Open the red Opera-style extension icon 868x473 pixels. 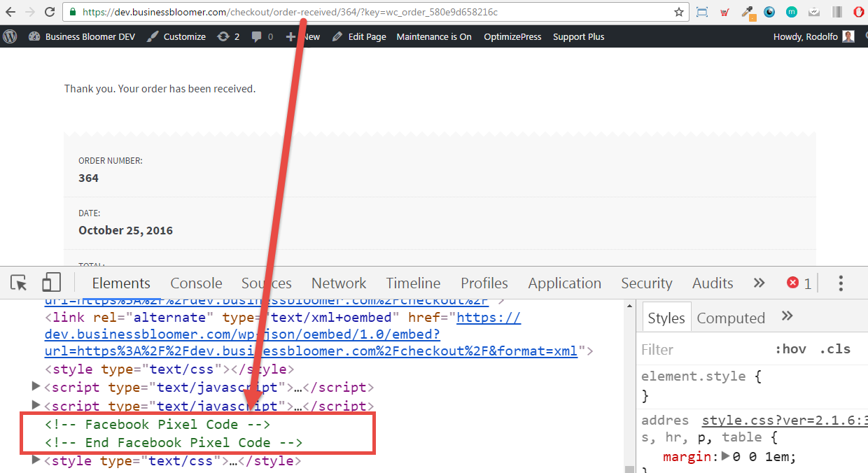[x=859, y=12]
